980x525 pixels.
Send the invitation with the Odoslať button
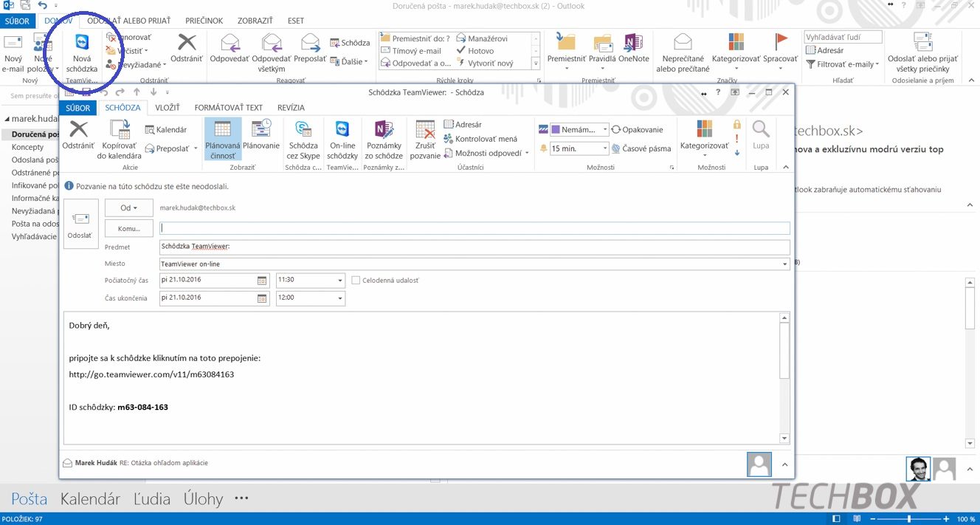pyautogui.click(x=80, y=224)
